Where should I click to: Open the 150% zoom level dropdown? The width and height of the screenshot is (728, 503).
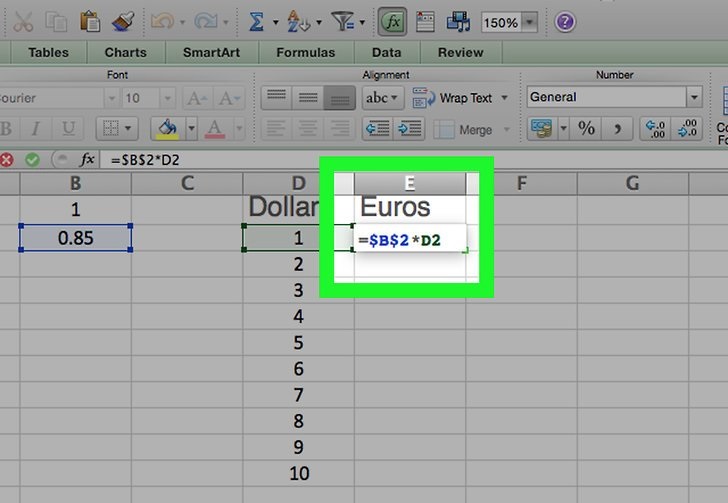(529, 22)
